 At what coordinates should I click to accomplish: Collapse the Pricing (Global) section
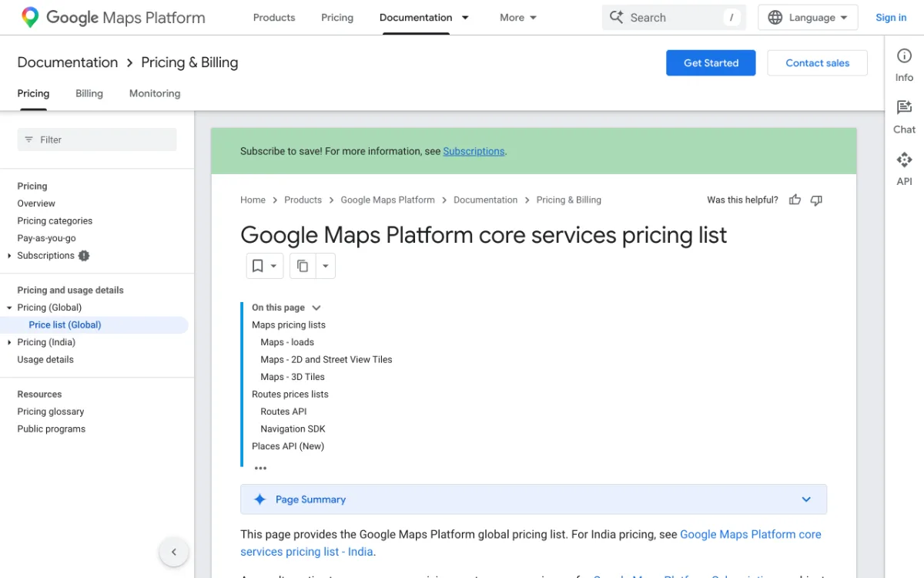pos(9,307)
